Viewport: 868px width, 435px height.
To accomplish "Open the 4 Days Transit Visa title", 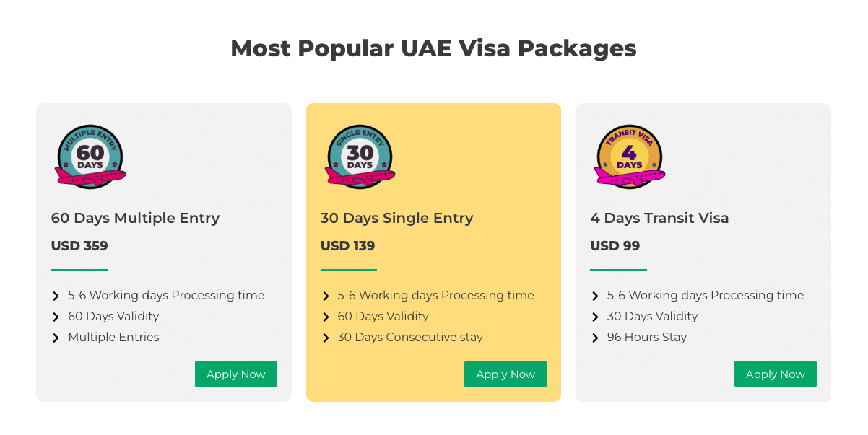I will (659, 218).
